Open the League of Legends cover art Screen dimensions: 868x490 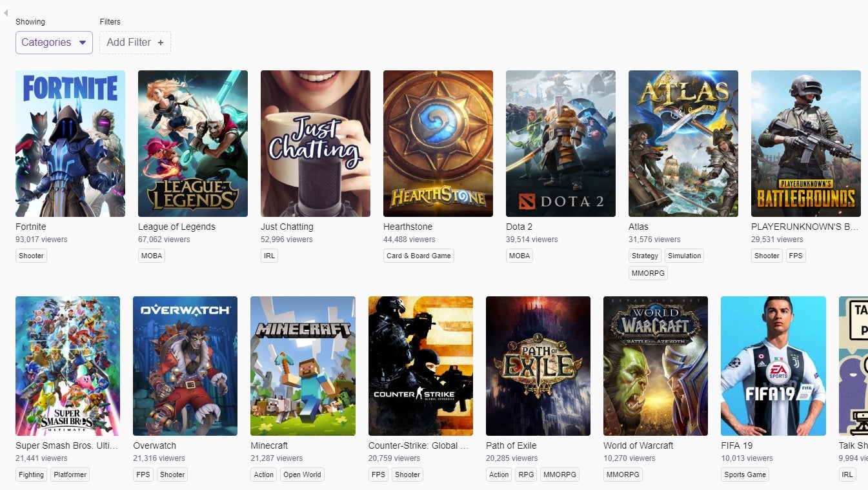click(x=193, y=143)
